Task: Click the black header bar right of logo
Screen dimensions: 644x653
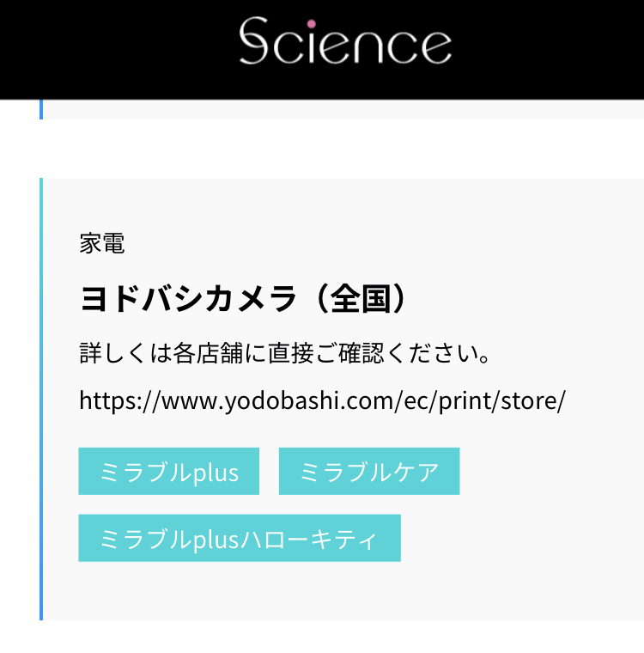Action: pyautogui.click(x=550, y=47)
